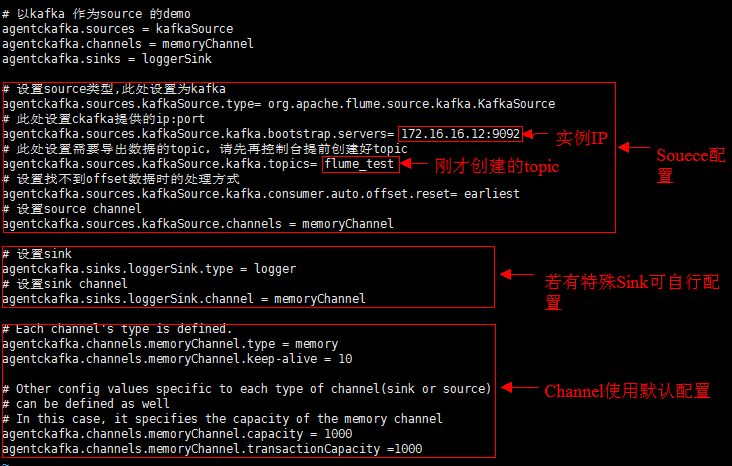Click Channel使用默认配置 annotation text
Viewport: 732px width, 466px height.
click(626, 391)
